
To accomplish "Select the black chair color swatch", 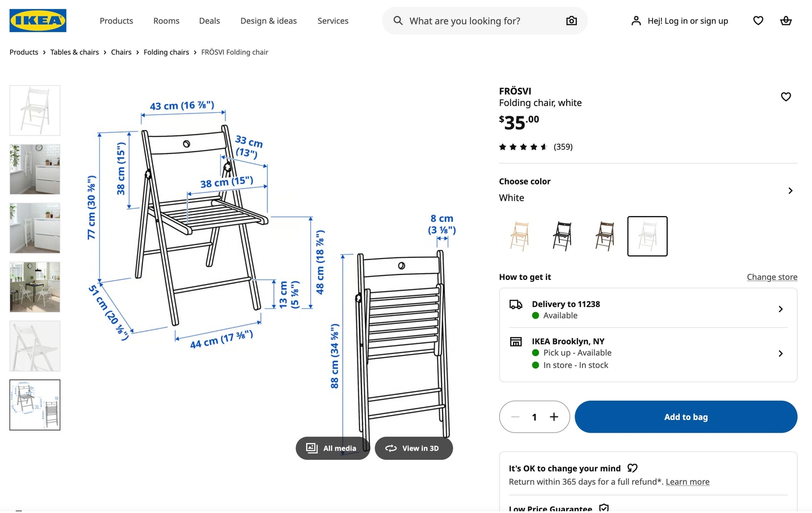I will pyautogui.click(x=562, y=236).
